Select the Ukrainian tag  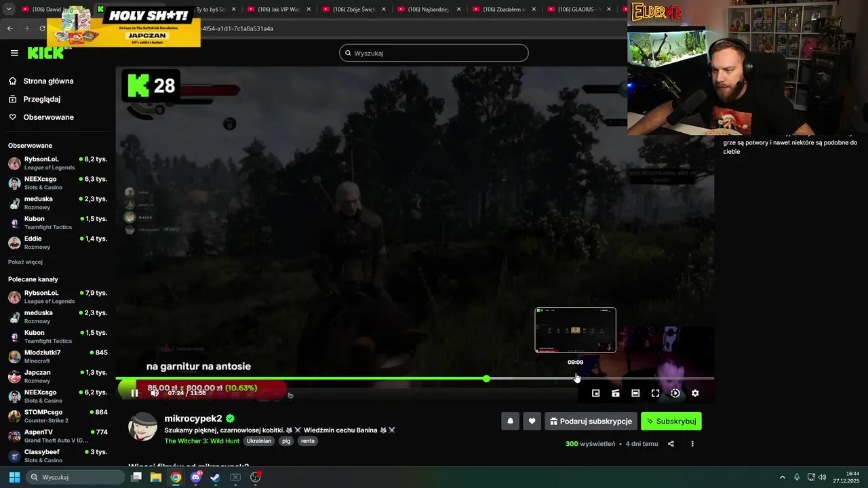(259, 441)
